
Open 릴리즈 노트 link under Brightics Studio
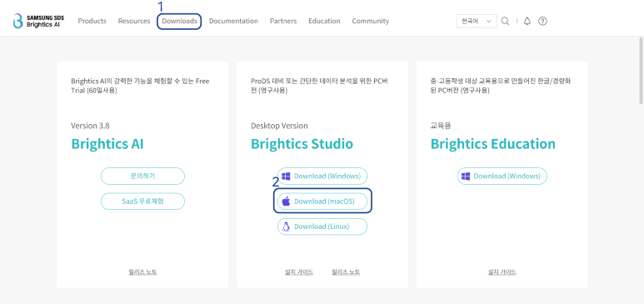pyautogui.click(x=346, y=272)
